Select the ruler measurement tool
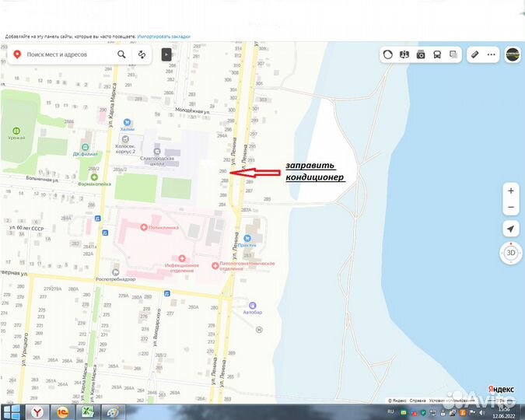Image resolution: width=525 pixels, height=420 pixels. click(474, 54)
